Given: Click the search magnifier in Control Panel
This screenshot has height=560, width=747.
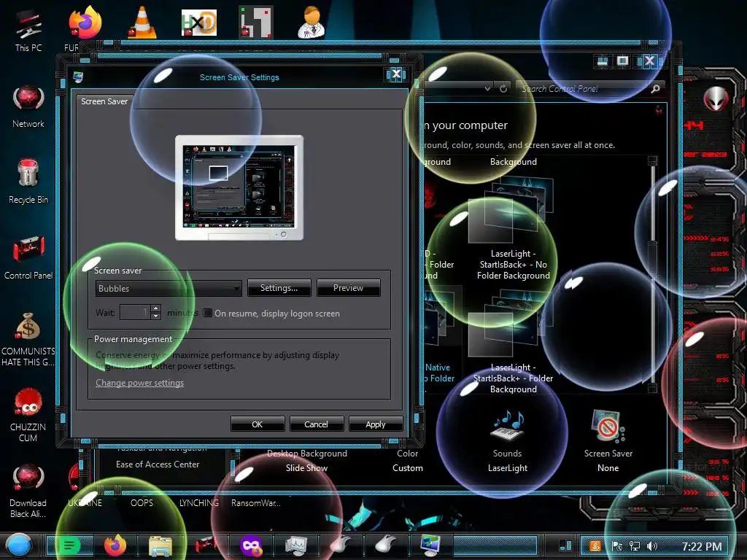Looking at the screenshot, I should point(656,88).
